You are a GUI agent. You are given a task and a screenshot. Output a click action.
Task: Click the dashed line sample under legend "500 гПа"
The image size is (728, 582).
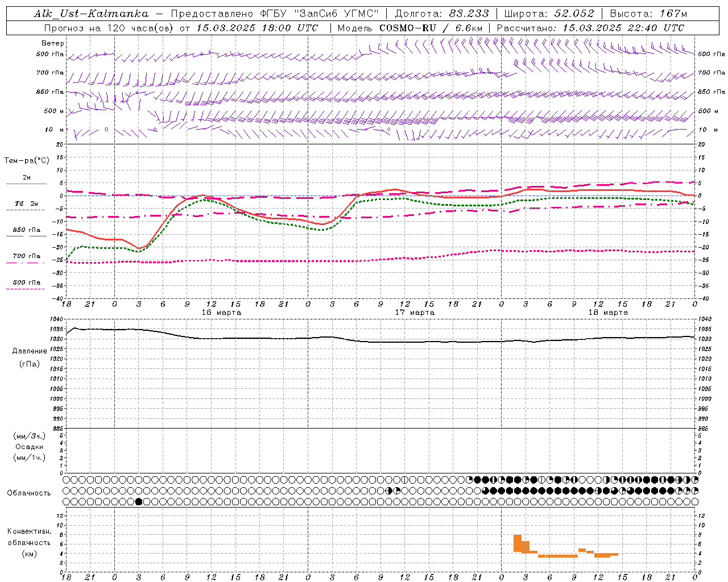point(25,289)
